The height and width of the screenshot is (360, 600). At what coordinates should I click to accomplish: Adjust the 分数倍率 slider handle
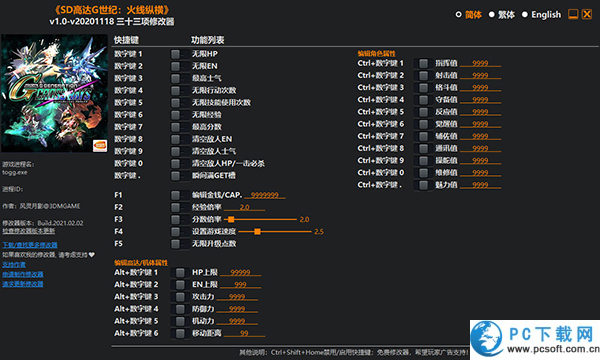point(231,220)
